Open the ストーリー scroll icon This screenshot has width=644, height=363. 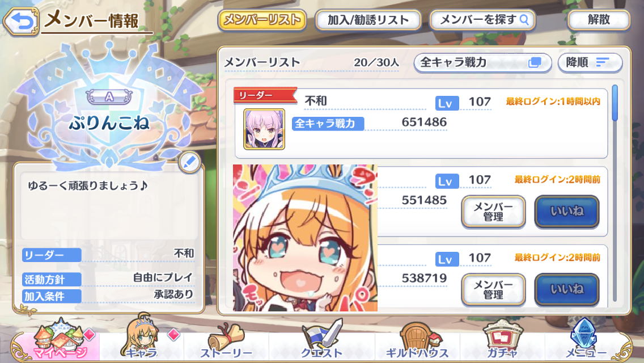click(x=226, y=342)
